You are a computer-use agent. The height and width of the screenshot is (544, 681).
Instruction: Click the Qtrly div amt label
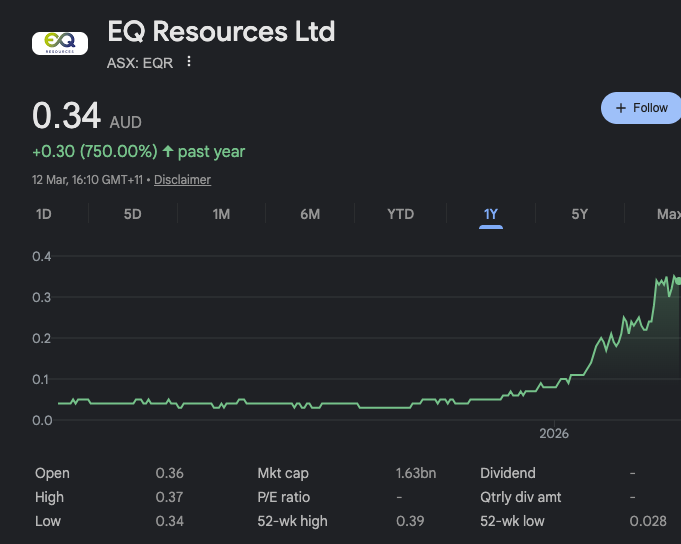[520, 497]
